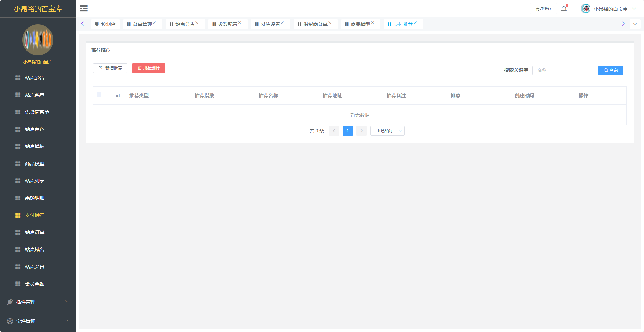Toggle the select-all checkbox in table header
Image resolution: width=644 pixels, height=332 pixels.
click(x=99, y=95)
